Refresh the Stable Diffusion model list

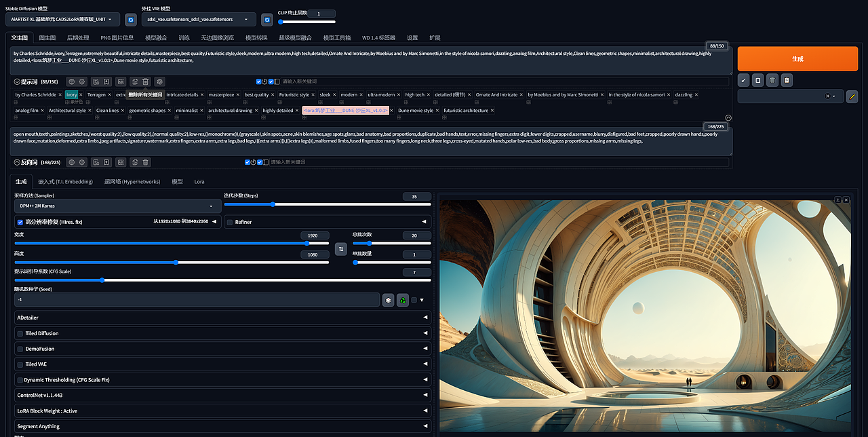131,20
